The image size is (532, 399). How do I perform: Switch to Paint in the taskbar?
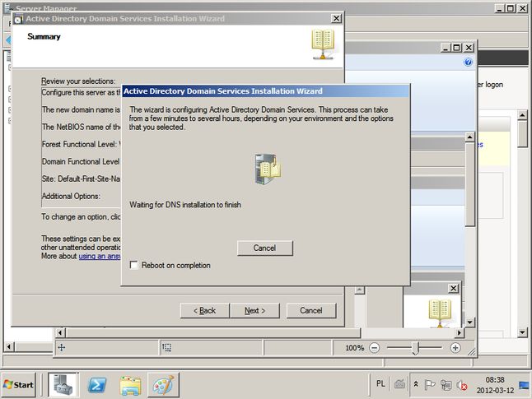[x=163, y=384]
